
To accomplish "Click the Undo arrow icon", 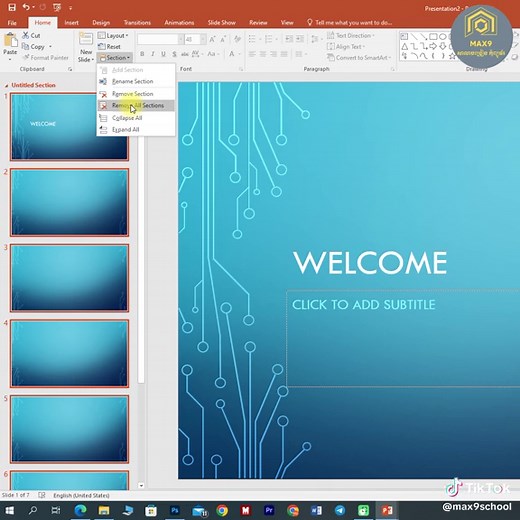I will (26, 7).
